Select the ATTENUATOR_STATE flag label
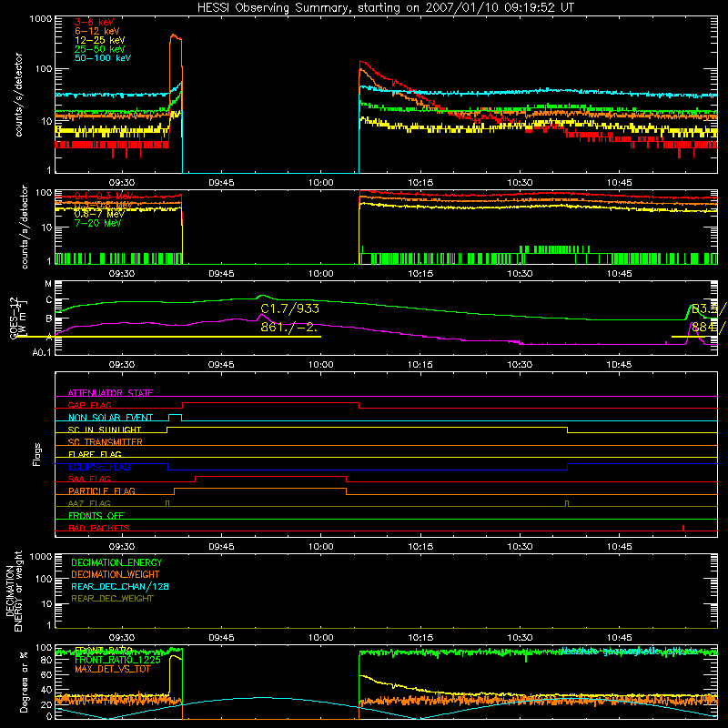728x728 pixels. [110, 393]
